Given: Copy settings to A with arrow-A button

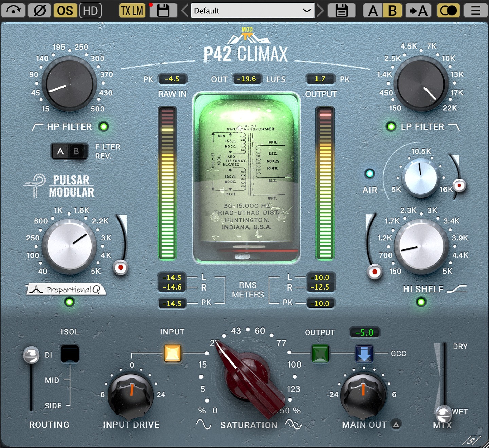Looking at the screenshot, I should click(418, 11).
